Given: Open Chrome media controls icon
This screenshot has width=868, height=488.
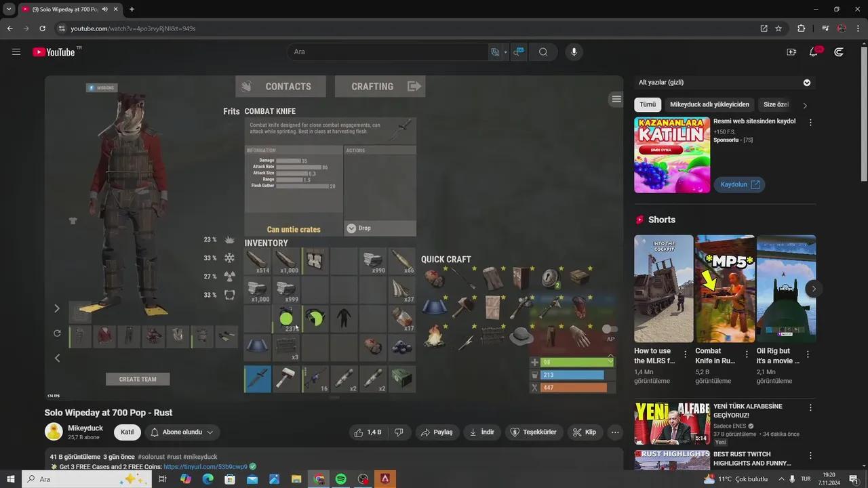Looking at the screenshot, I should 825,28.
